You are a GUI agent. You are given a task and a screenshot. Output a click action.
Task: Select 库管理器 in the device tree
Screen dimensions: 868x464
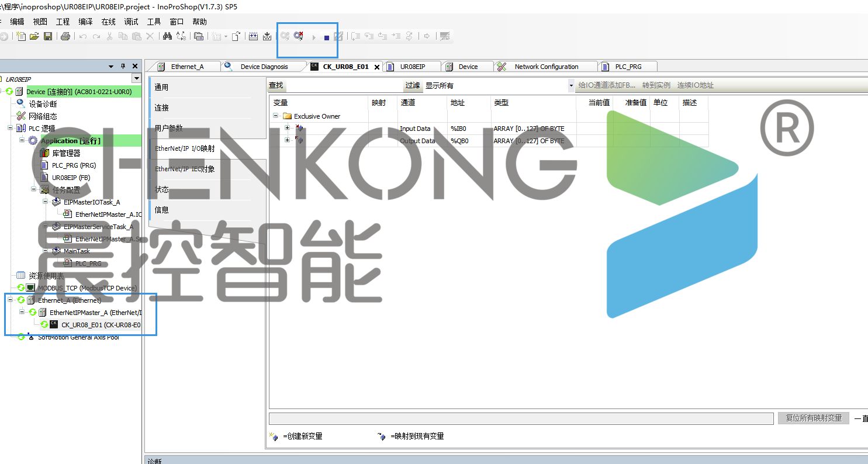point(66,153)
